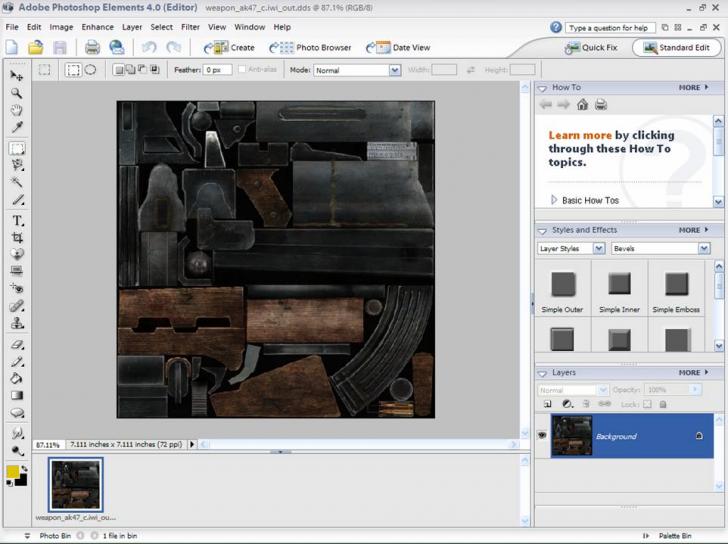The height and width of the screenshot is (544, 728).
Task: Select the Gradient tool
Action: coord(17,395)
